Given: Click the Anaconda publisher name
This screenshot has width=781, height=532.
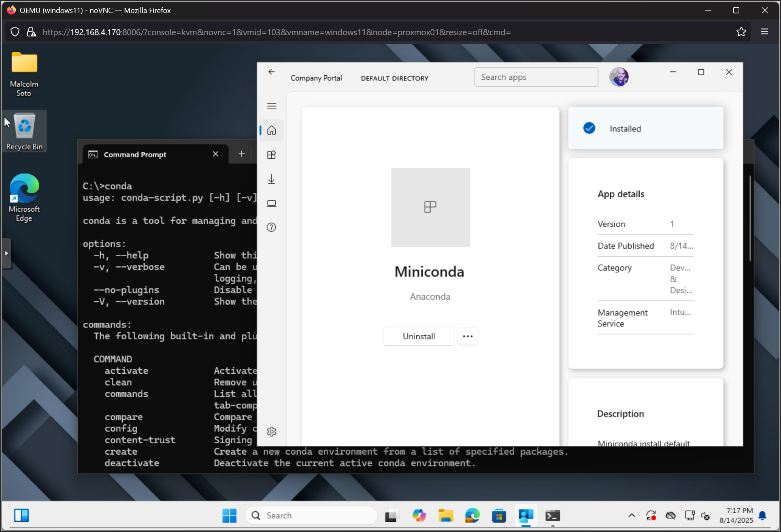Looking at the screenshot, I should click(430, 297).
